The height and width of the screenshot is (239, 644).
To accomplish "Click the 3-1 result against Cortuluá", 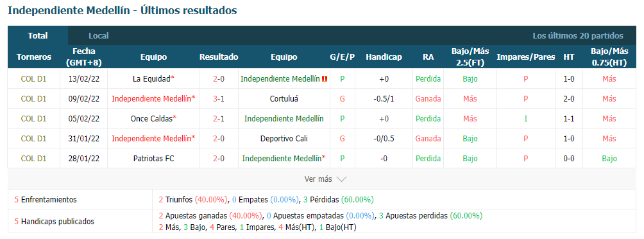I will pyautogui.click(x=219, y=99).
